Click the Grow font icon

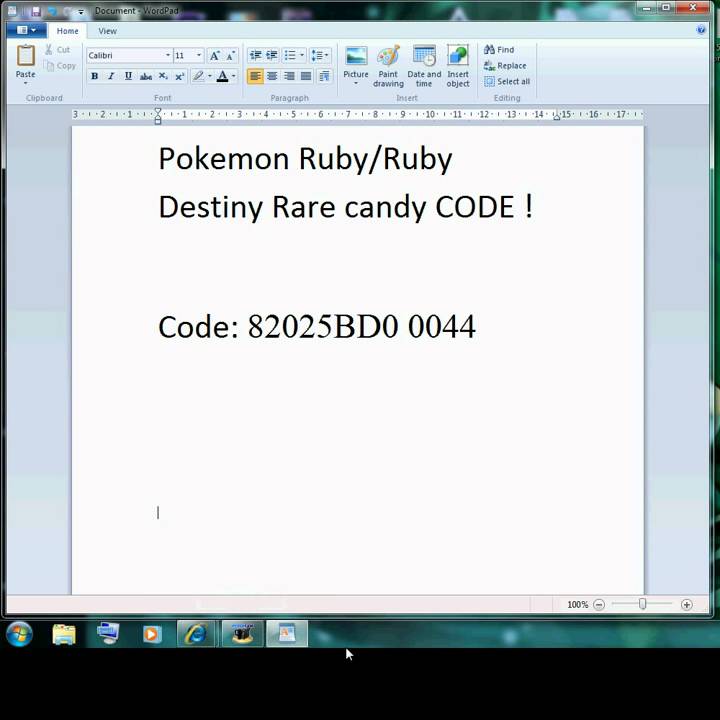214,56
